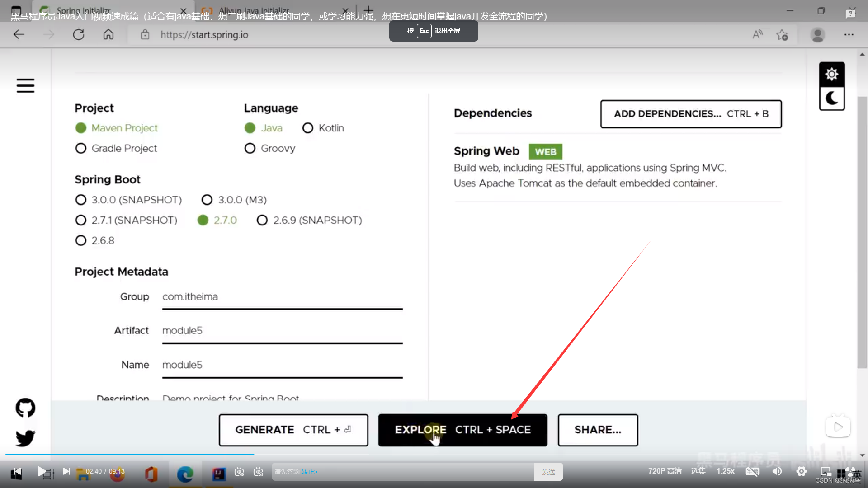Select Spring Boot 2.6.8 version
Screen dimensions: 868x488
(81, 240)
